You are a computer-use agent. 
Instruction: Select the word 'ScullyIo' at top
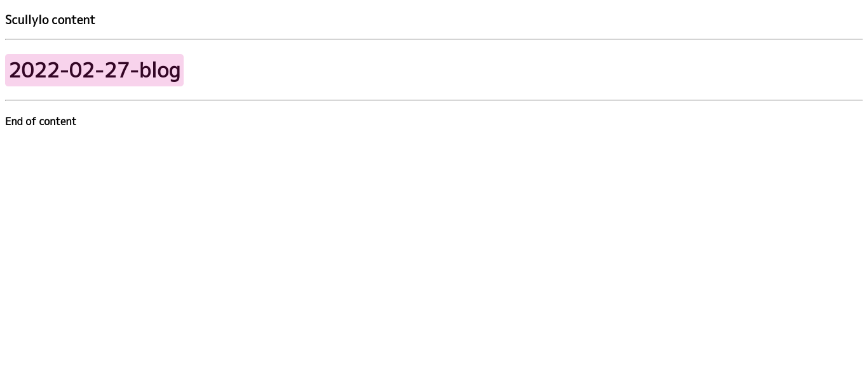coord(27,20)
